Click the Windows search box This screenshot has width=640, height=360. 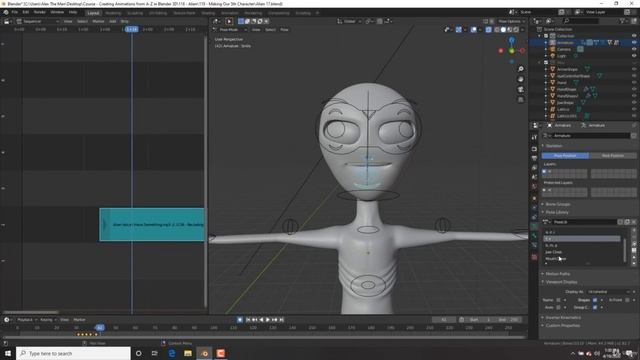[73, 353]
